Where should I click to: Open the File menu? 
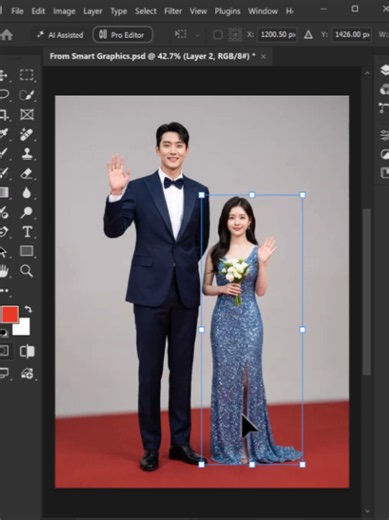pyautogui.click(x=17, y=11)
